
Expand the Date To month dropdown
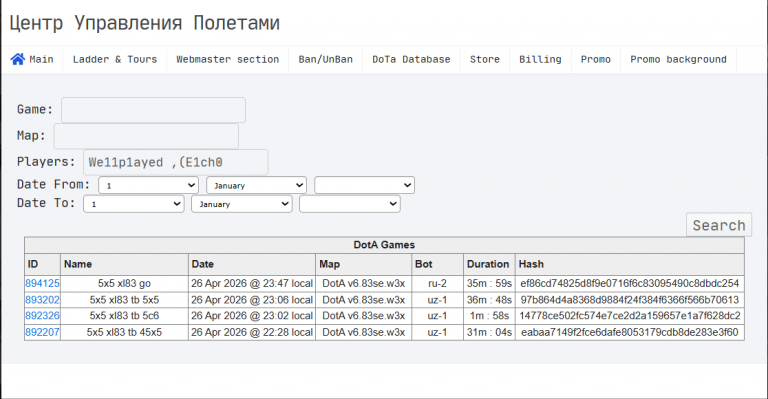pos(241,204)
